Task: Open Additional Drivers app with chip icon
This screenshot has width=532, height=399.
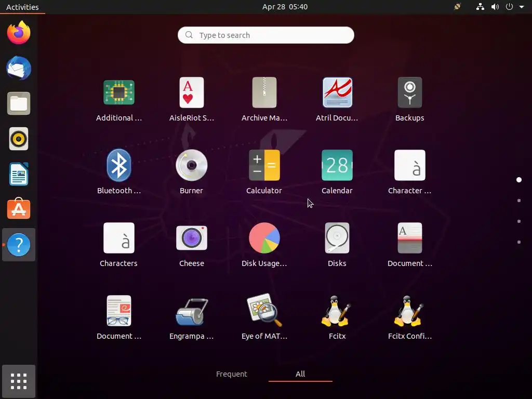Action: click(119, 99)
